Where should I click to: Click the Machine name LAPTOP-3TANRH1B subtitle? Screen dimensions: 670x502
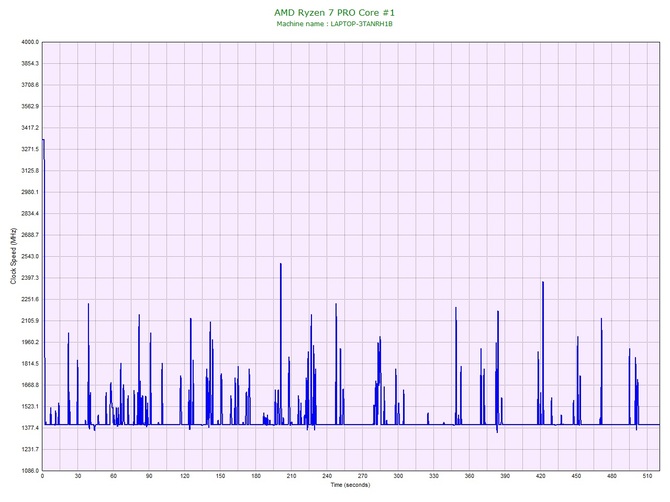click(x=334, y=24)
